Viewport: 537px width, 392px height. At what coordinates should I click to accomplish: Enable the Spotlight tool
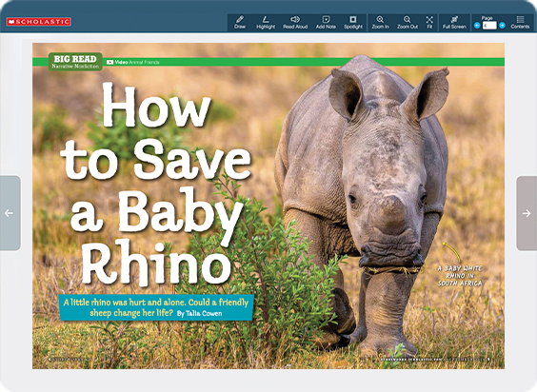point(353,22)
